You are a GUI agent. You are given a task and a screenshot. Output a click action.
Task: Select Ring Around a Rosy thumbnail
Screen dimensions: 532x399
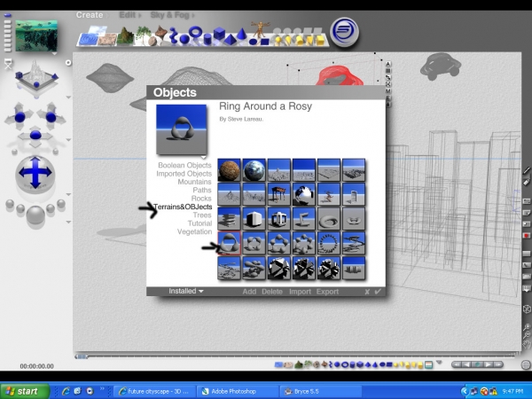click(x=229, y=243)
